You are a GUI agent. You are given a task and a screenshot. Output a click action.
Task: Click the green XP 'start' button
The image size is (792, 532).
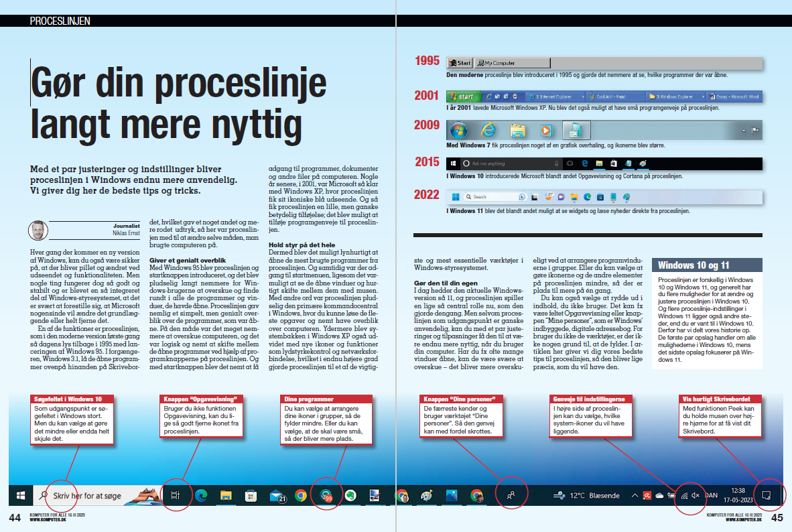tap(464, 96)
